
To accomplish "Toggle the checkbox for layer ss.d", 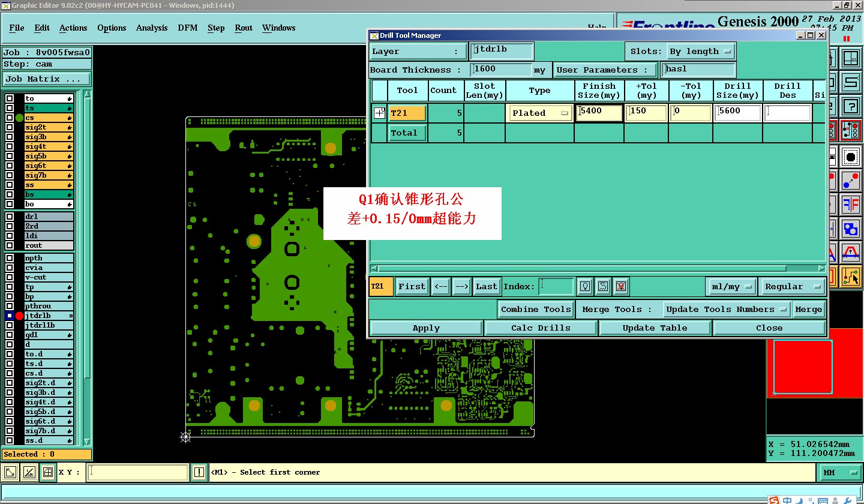I will [10, 440].
